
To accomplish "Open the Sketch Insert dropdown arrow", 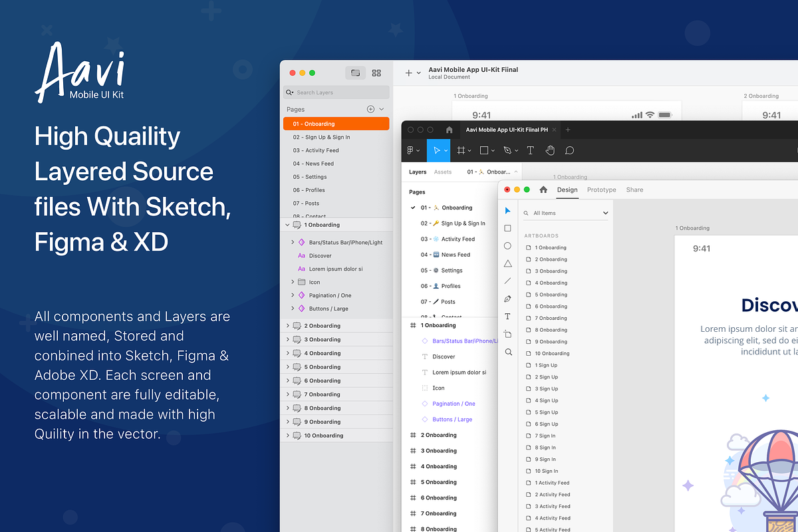I will [x=419, y=73].
